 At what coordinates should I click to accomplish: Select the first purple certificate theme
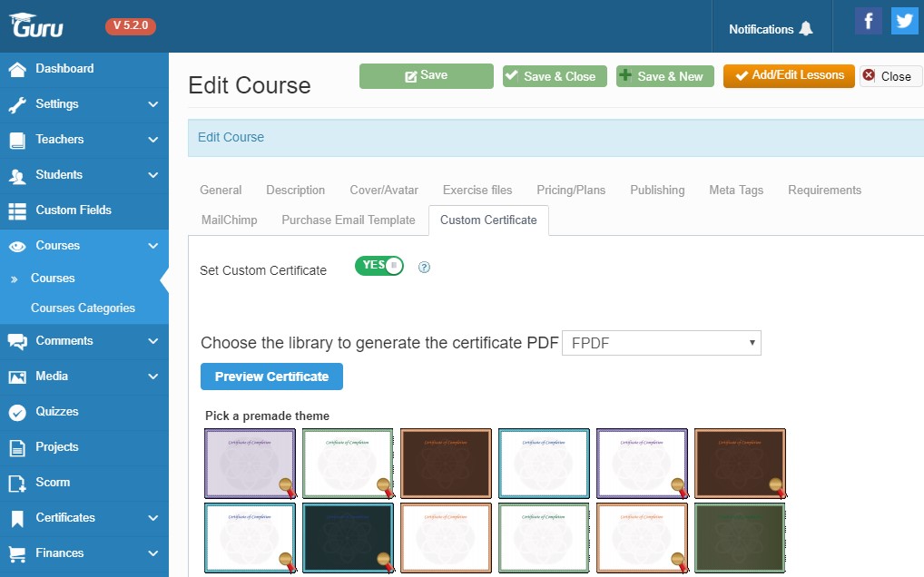pos(250,464)
